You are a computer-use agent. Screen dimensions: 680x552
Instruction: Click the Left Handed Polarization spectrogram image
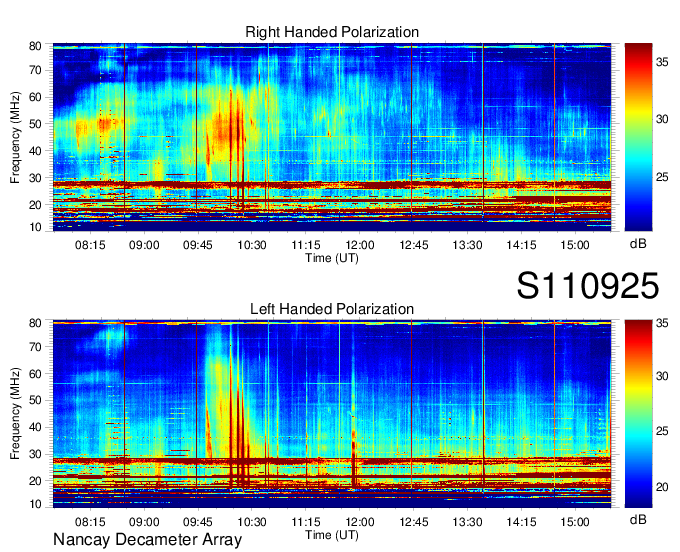click(x=332, y=412)
